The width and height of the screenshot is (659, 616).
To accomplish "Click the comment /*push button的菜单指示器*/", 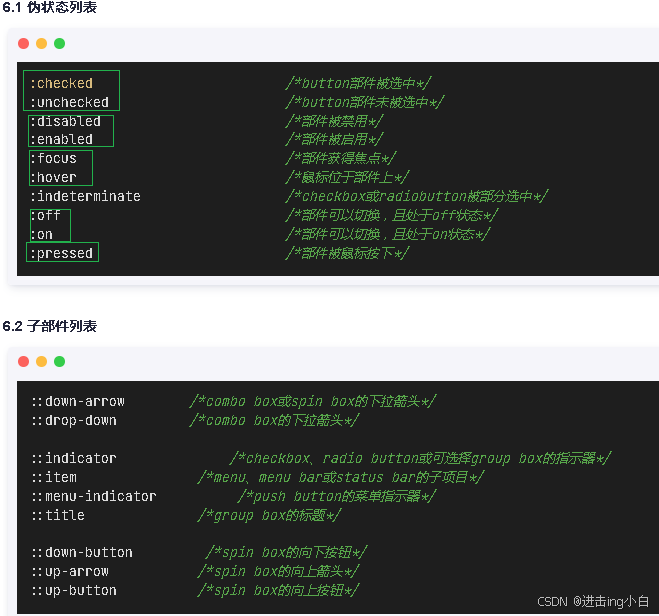I will (x=337, y=496).
